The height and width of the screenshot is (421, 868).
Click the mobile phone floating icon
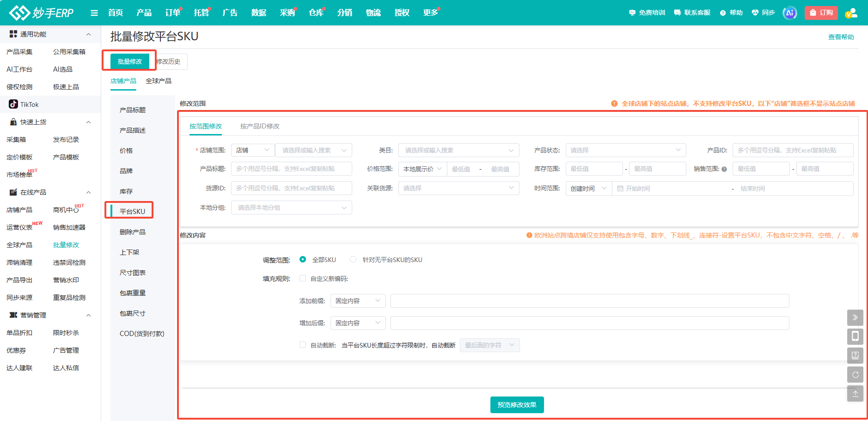[855, 336]
